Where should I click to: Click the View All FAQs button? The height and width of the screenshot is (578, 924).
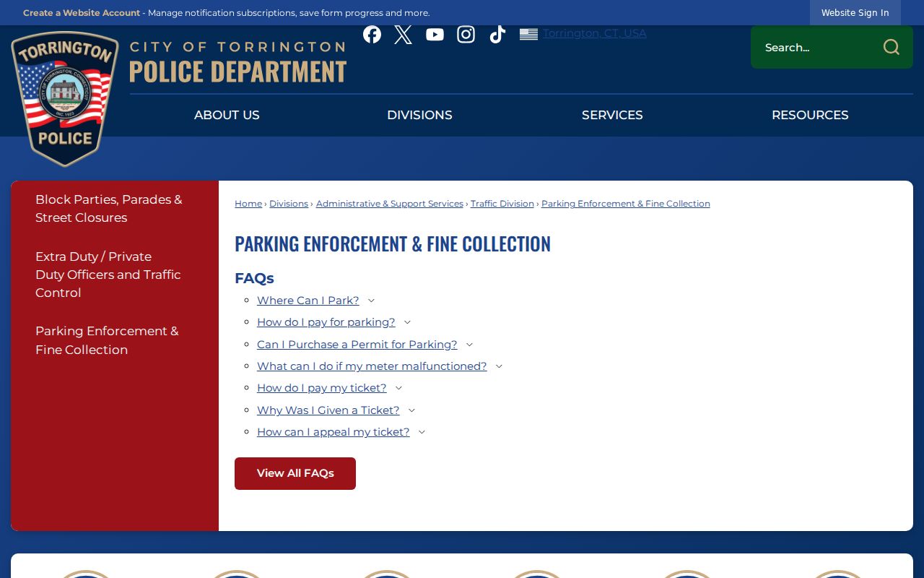click(295, 473)
